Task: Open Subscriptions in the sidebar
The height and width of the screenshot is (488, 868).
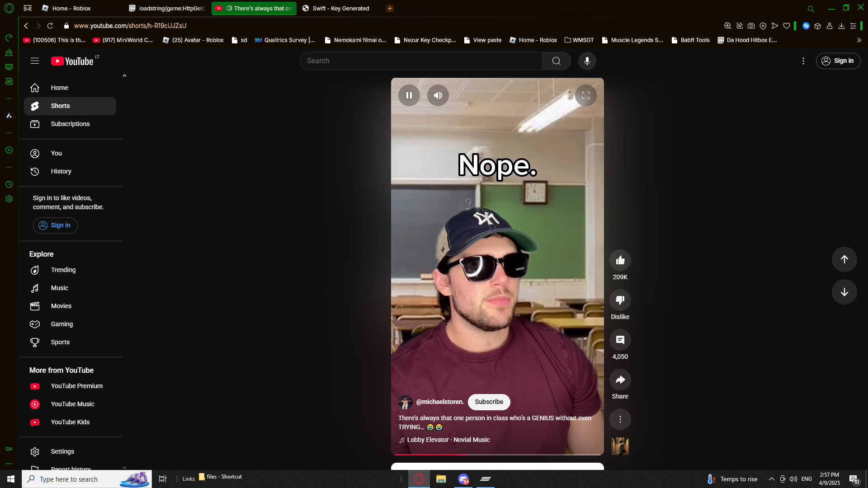Action: 70,124
